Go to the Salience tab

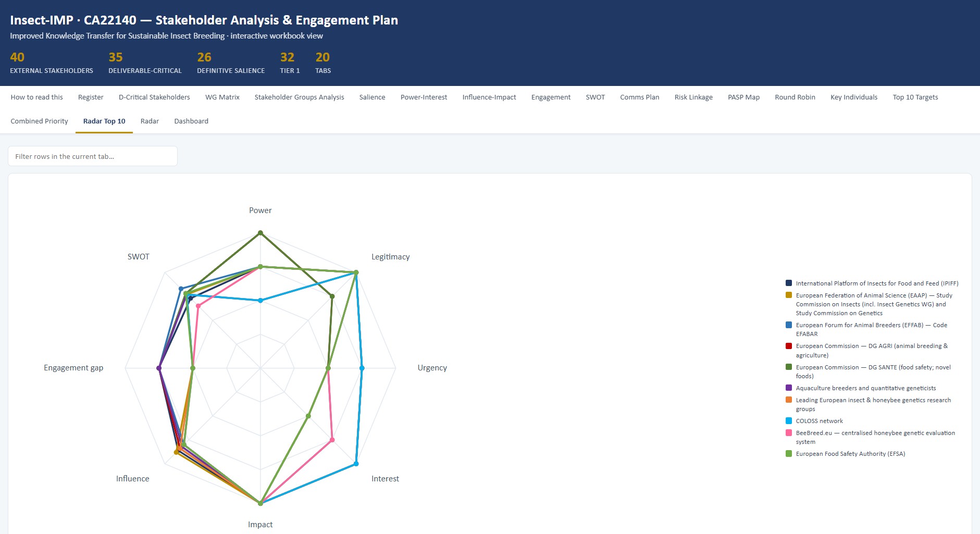[372, 97]
